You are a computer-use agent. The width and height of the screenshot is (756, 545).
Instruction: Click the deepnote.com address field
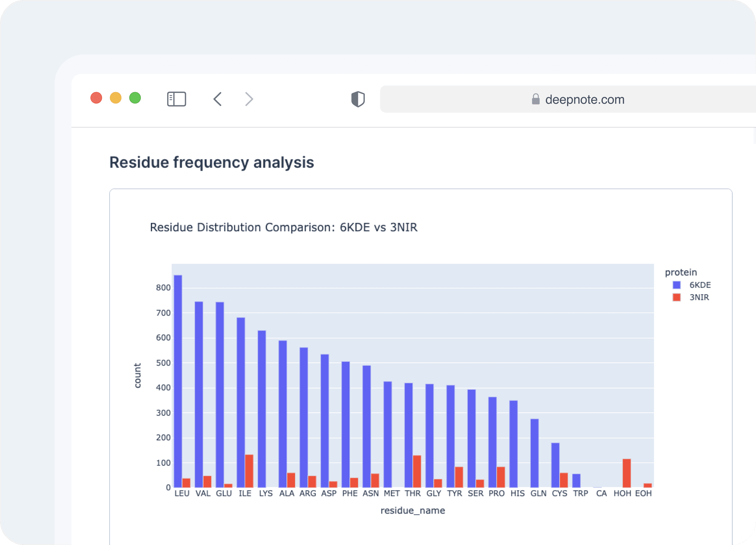click(584, 99)
